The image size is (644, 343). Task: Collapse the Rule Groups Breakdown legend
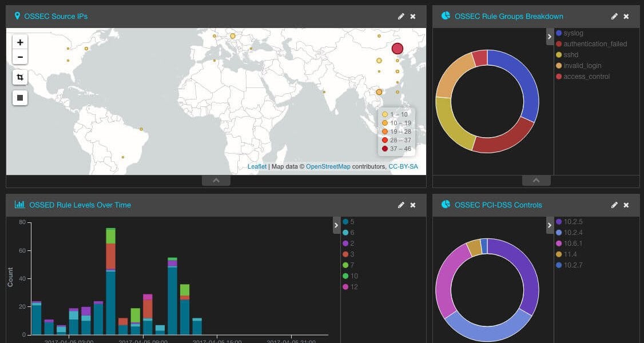tap(550, 37)
